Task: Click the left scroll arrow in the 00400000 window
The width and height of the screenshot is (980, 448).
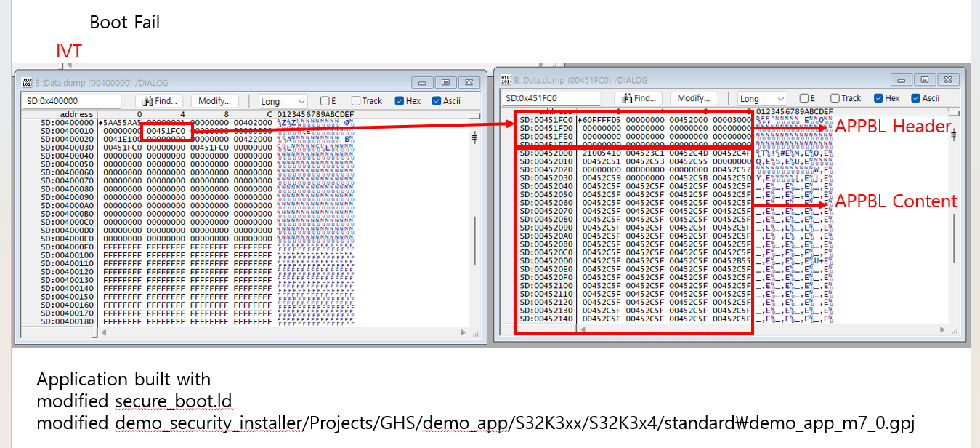Action: pos(103,332)
